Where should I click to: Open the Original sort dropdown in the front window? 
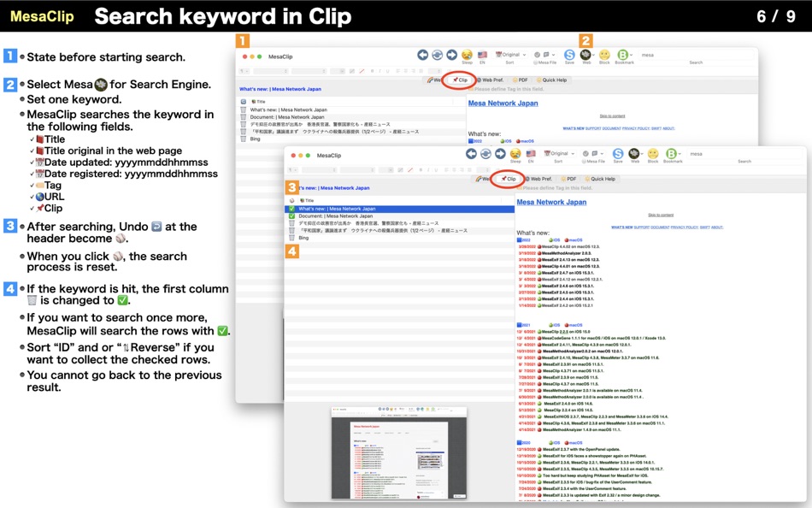[x=559, y=153]
